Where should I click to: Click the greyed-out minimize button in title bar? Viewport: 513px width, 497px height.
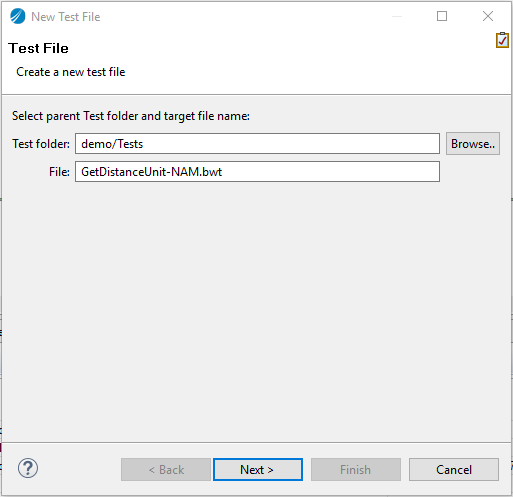[397, 16]
